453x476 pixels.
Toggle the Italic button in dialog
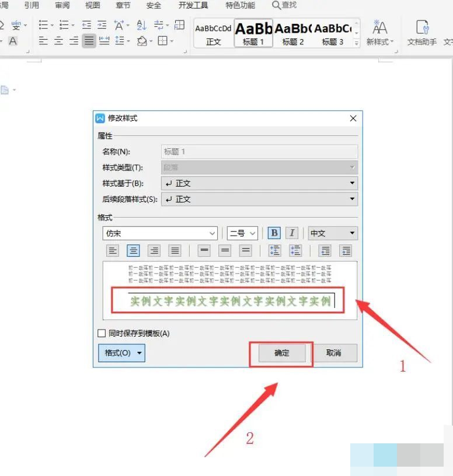292,233
